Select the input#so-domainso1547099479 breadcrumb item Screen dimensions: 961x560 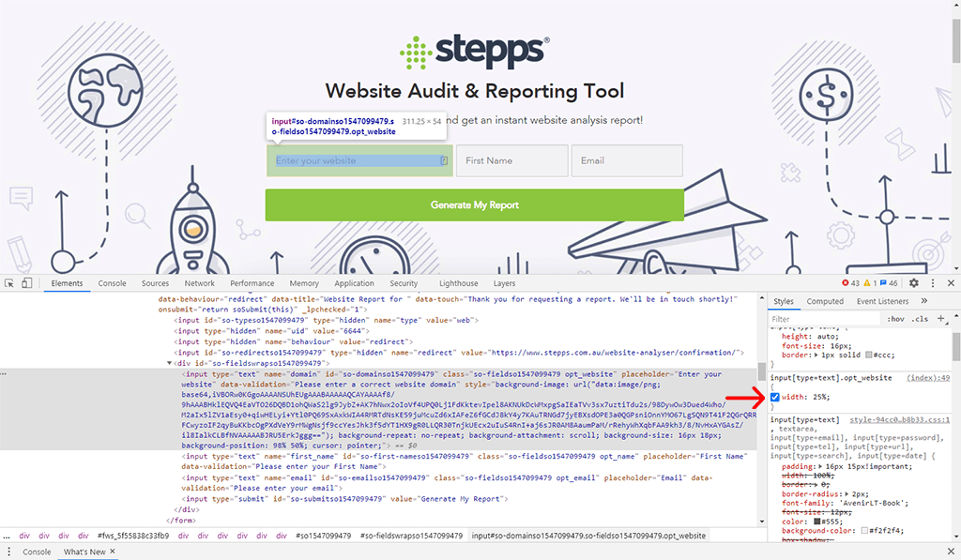tap(588, 536)
